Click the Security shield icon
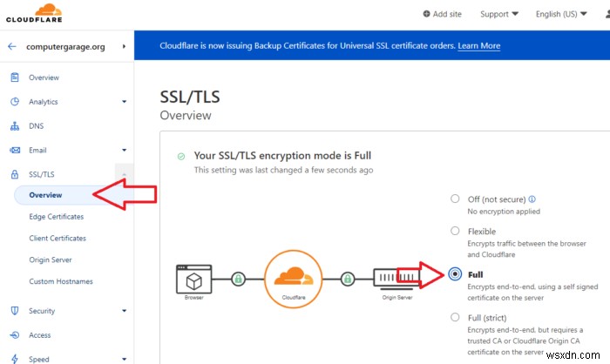610x364 pixels. [x=14, y=311]
